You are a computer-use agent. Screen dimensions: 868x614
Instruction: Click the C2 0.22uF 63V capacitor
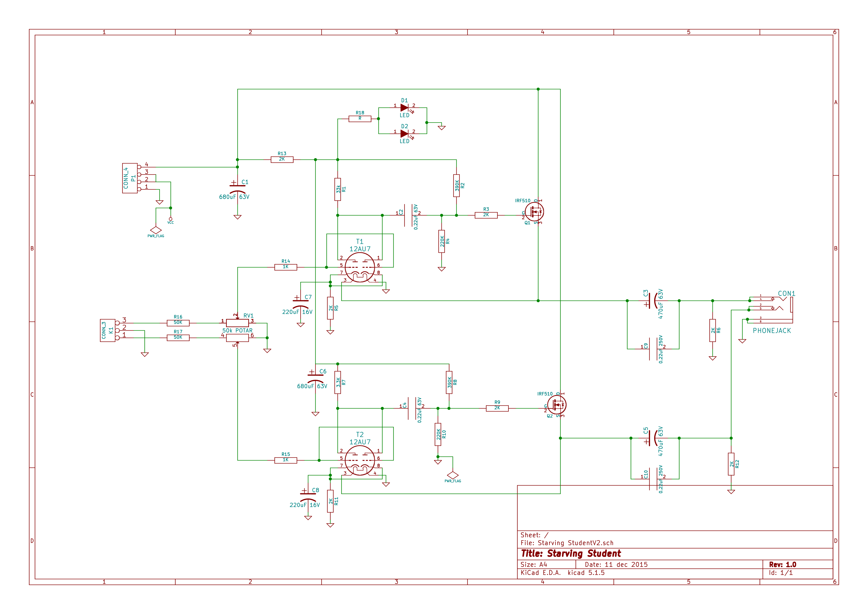(x=408, y=215)
